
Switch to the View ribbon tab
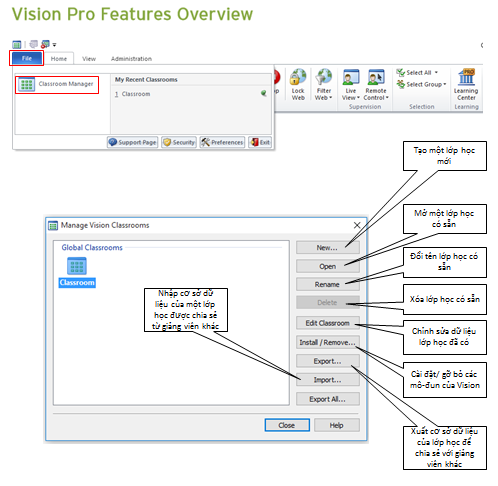(89, 59)
